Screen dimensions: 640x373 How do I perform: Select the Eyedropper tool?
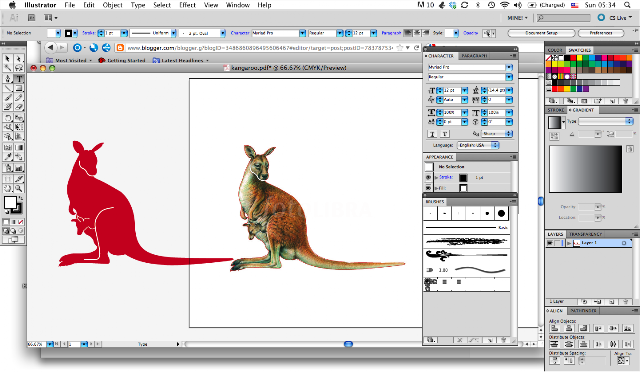[8, 157]
